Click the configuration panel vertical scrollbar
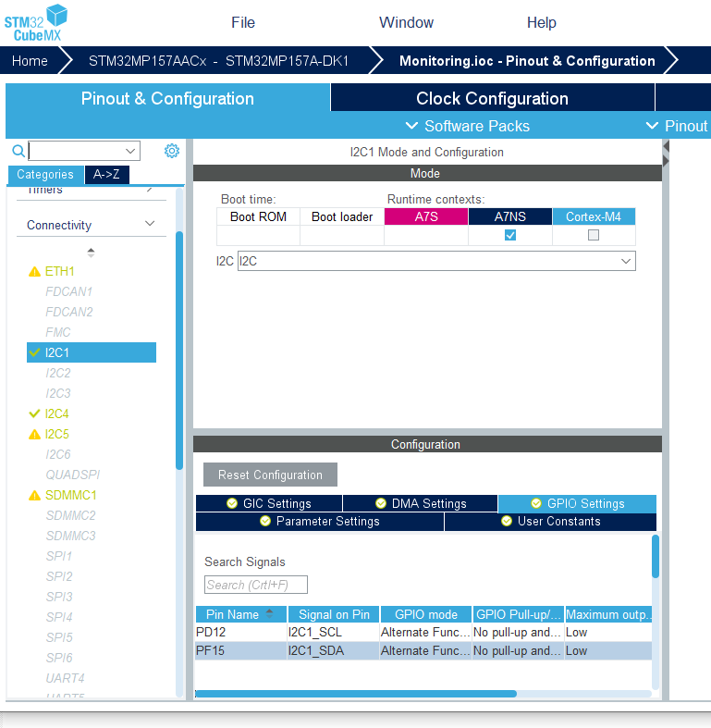The image size is (711, 728). 656,557
